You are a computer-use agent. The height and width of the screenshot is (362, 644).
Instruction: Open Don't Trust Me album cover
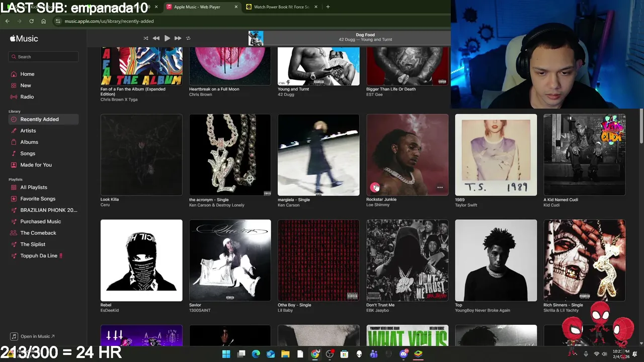point(408,260)
